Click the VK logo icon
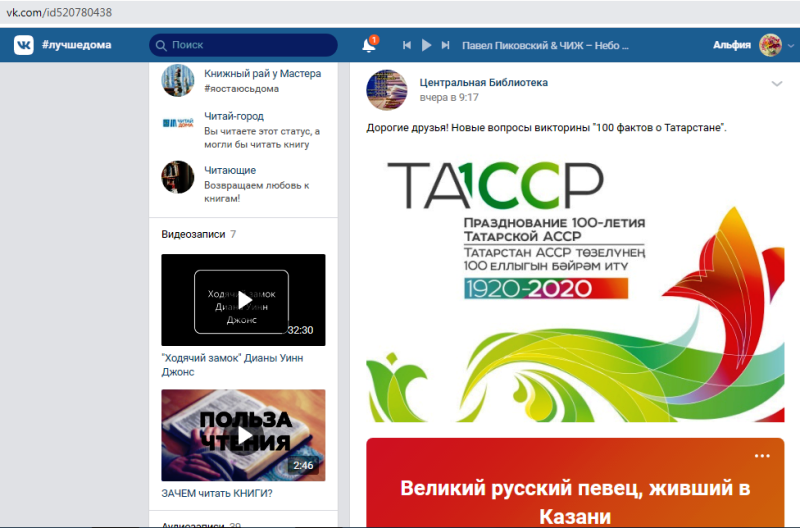800x528 pixels. (23, 45)
